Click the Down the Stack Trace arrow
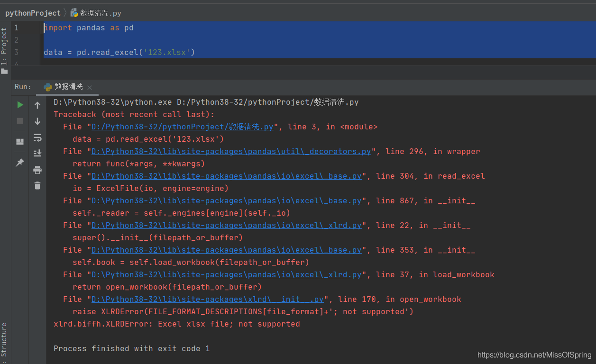This screenshot has height=364, width=596. tap(37, 121)
